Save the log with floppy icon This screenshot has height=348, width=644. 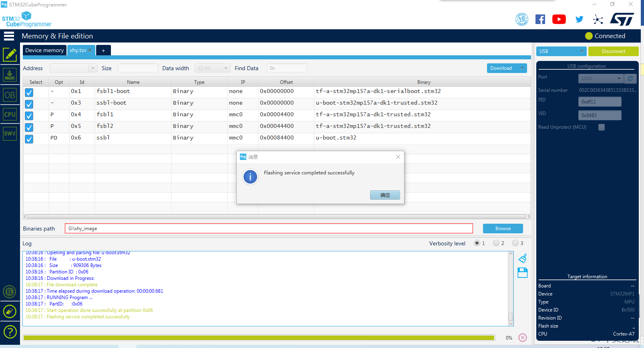click(523, 273)
